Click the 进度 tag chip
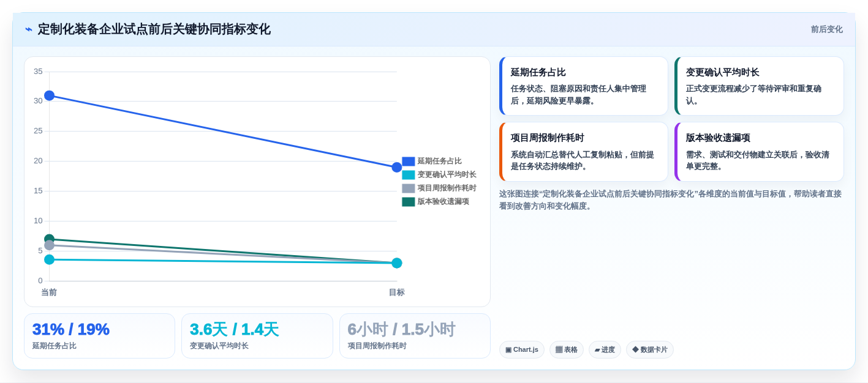The image size is (868, 383). 605,350
